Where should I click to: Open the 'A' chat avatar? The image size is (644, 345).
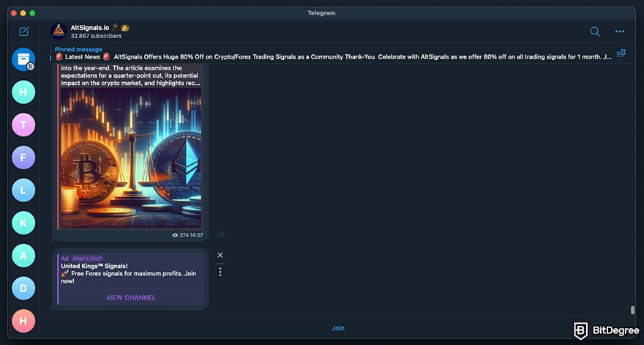pos(23,256)
